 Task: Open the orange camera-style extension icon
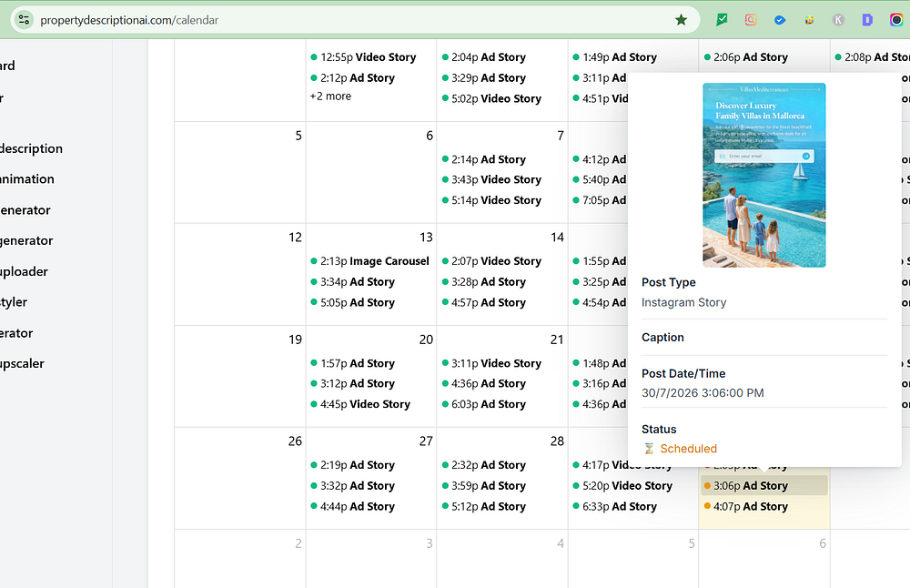751,20
